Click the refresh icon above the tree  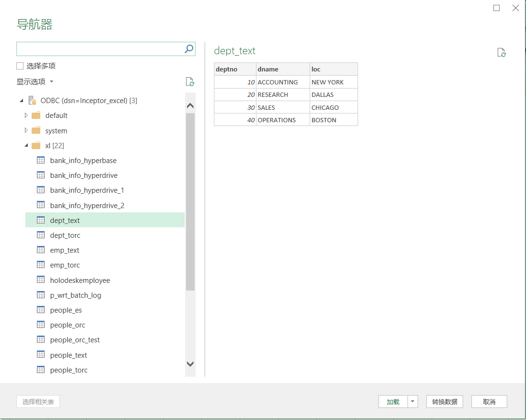coord(190,82)
